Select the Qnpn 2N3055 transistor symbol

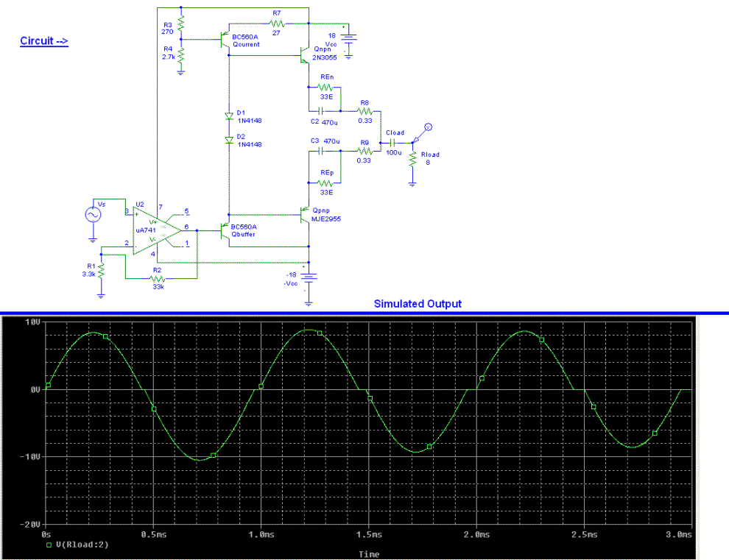click(x=305, y=55)
